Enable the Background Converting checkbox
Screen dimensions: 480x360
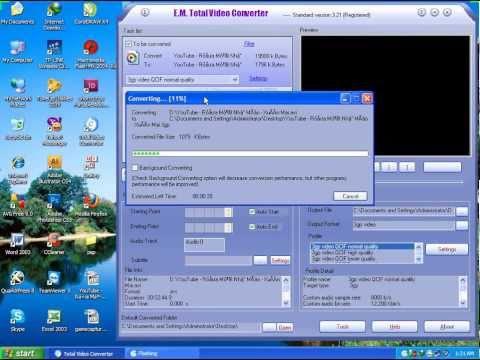click(135, 168)
